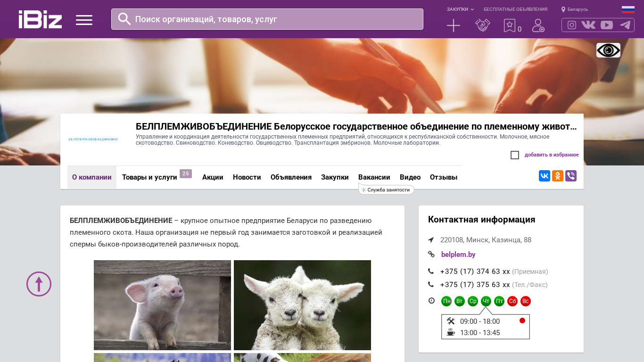Reveal the Приемная phone number
Screen dimensions: 644x362
(x=475, y=271)
